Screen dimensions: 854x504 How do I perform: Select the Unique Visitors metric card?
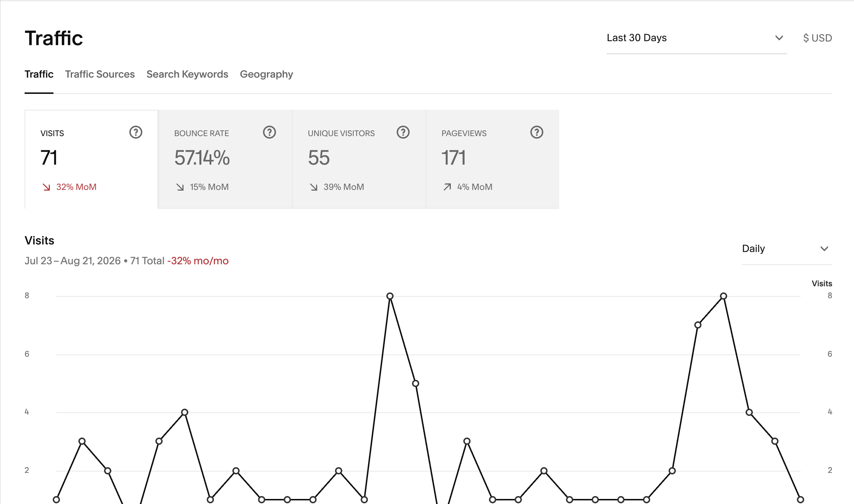(359, 159)
